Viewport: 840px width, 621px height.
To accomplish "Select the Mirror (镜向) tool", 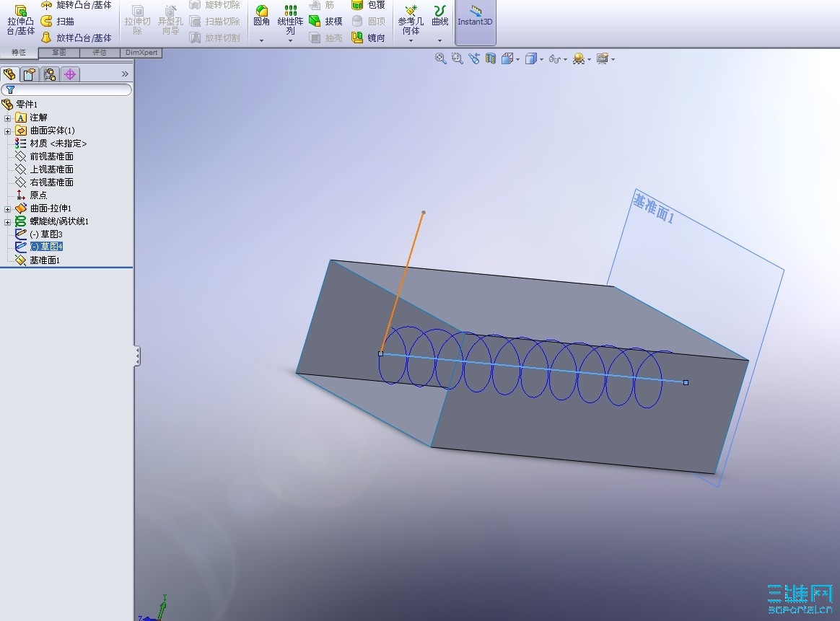I will click(x=368, y=38).
